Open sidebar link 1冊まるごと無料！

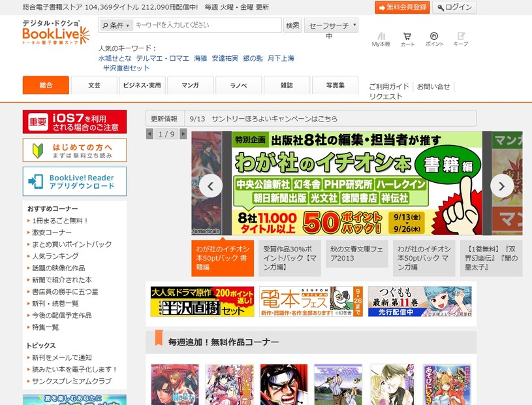click(x=59, y=221)
